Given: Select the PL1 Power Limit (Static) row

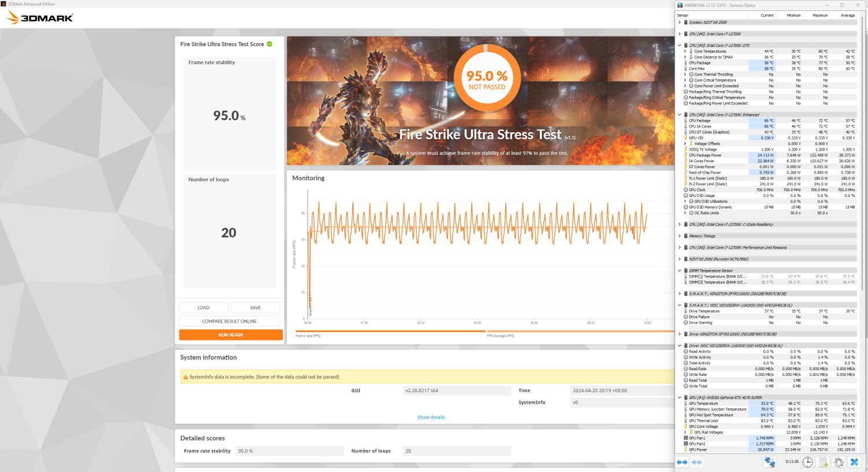Looking at the screenshot, I should pos(767,178).
